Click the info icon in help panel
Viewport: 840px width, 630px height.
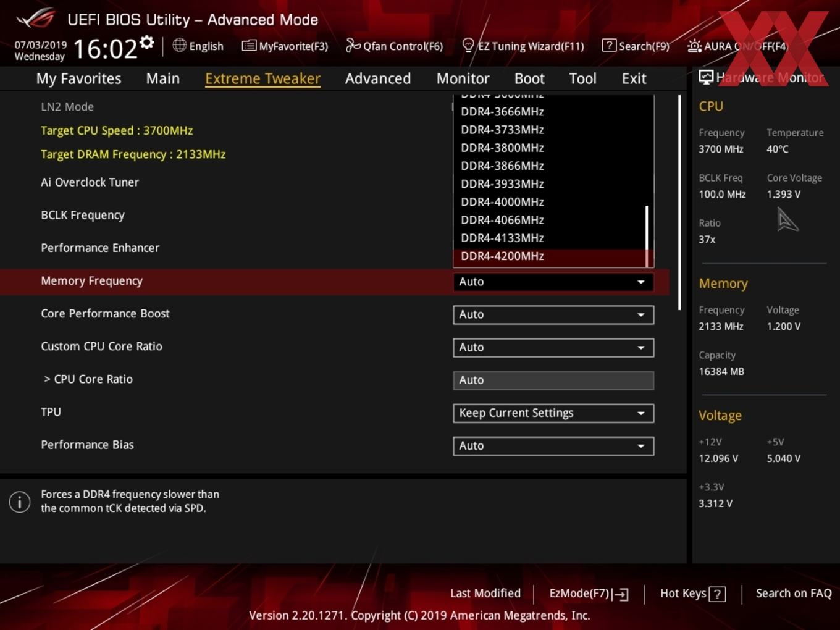(x=20, y=502)
